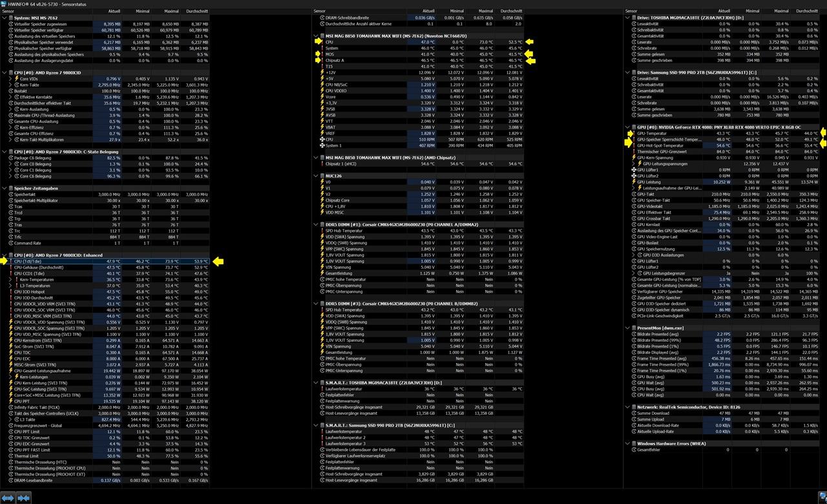This screenshot has height=504, width=827.
Task: Expand the Kern-Takt-Multiplikatoren row
Action: click(x=10, y=140)
